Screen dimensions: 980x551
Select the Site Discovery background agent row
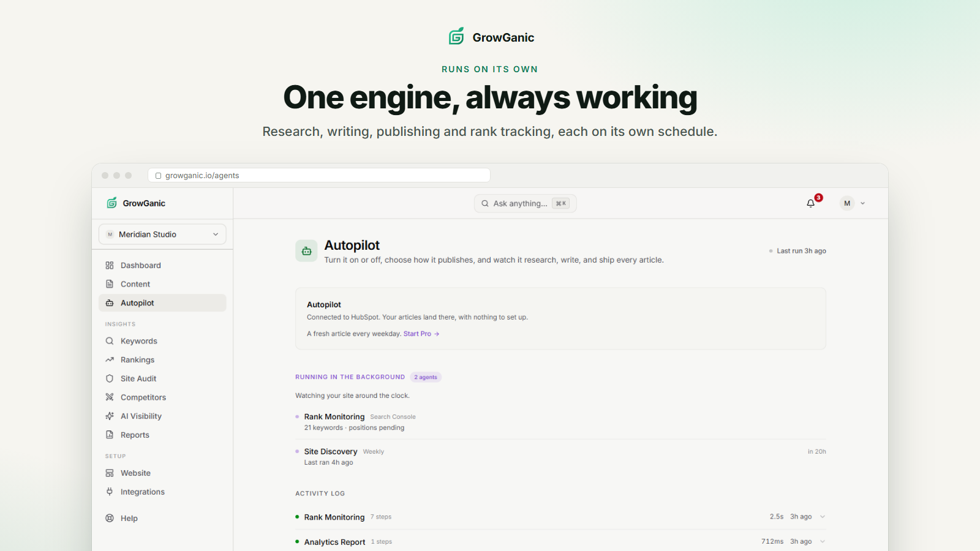click(560, 457)
